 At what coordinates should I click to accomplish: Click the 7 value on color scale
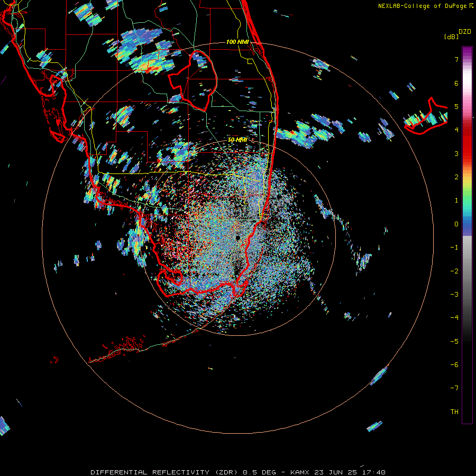[x=456, y=59]
